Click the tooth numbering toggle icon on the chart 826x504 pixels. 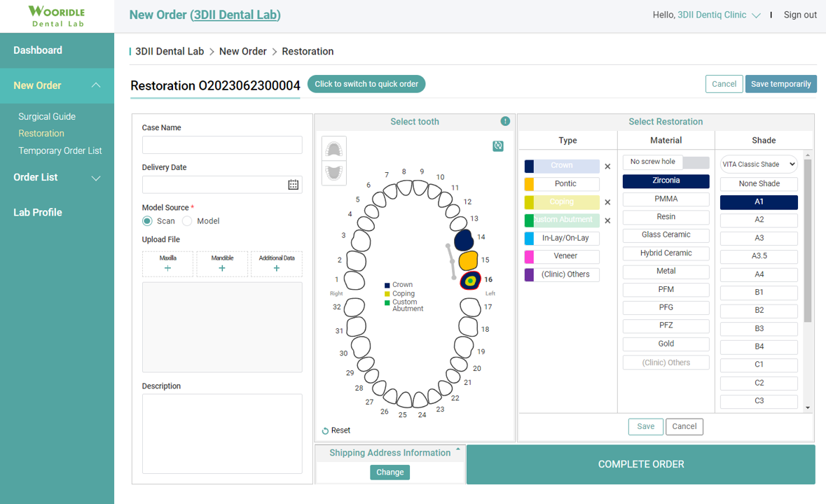tap(498, 146)
